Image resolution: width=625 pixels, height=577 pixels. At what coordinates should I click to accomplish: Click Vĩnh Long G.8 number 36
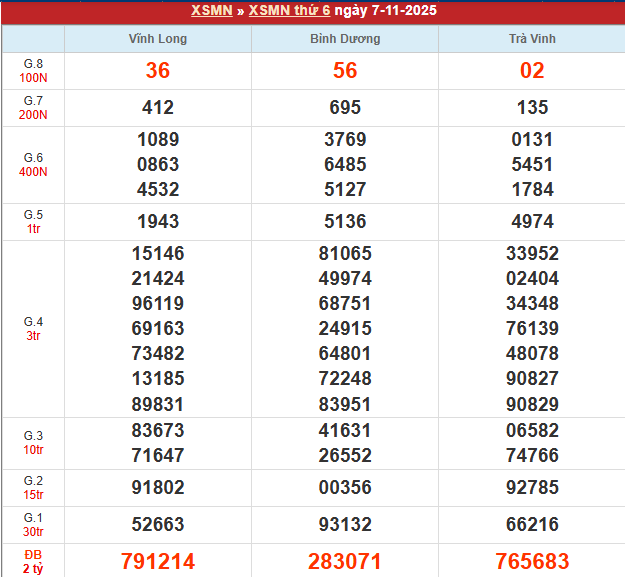coord(158,71)
